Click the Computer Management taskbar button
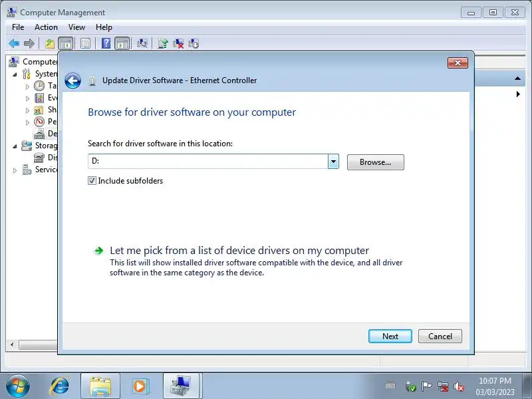Image resolution: width=532 pixels, height=399 pixels. point(181,386)
